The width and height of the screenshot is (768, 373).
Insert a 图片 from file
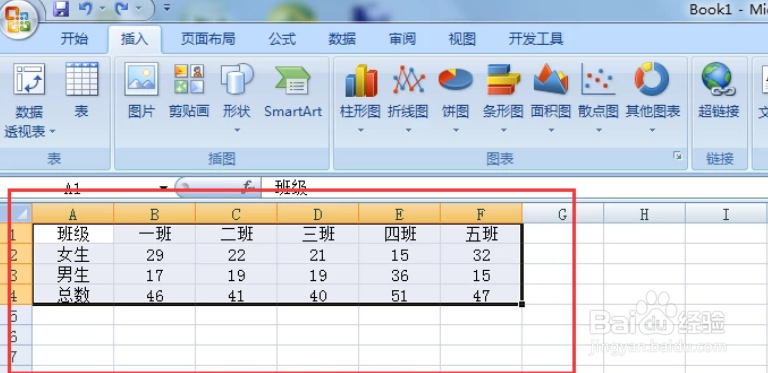(x=141, y=91)
